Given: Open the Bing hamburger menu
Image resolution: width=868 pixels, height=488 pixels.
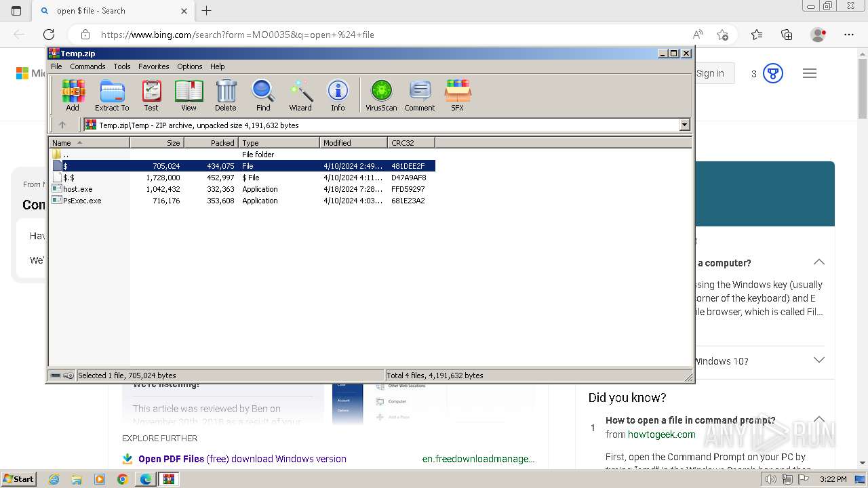Looking at the screenshot, I should [x=810, y=73].
